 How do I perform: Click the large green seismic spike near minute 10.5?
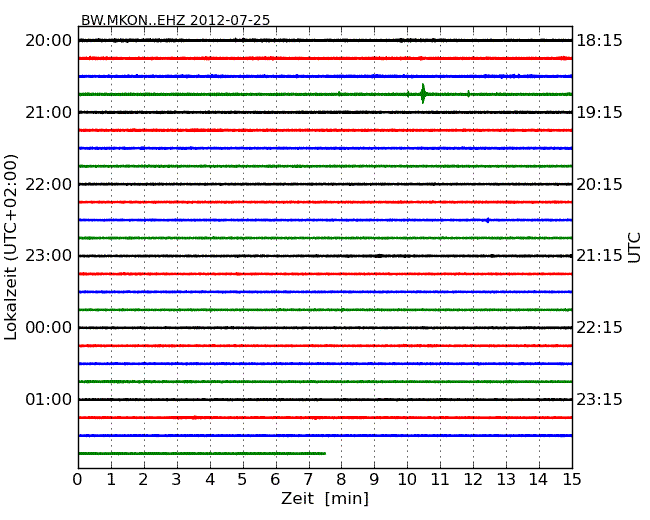coord(423,94)
